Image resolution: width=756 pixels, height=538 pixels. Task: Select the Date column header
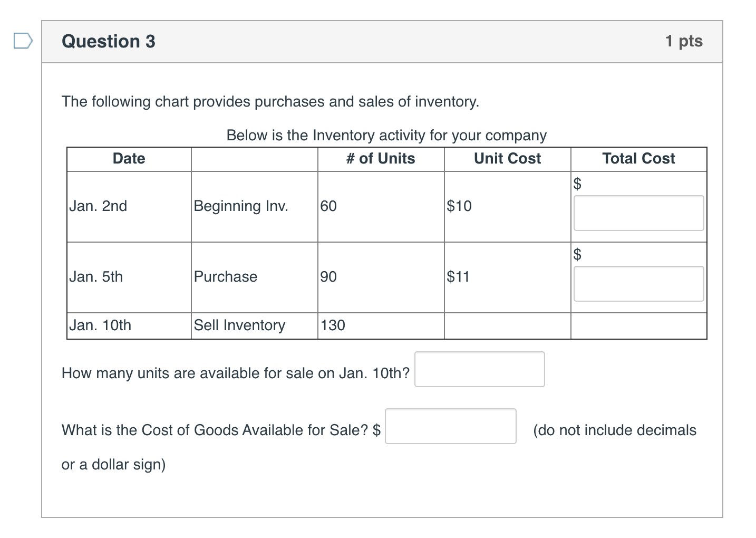point(129,159)
